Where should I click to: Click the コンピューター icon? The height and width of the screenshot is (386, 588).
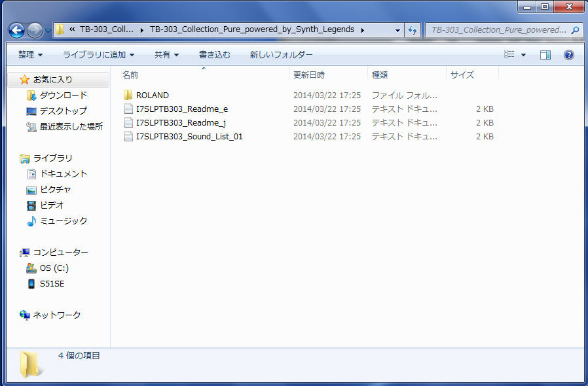pyautogui.click(x=25, y=253)
